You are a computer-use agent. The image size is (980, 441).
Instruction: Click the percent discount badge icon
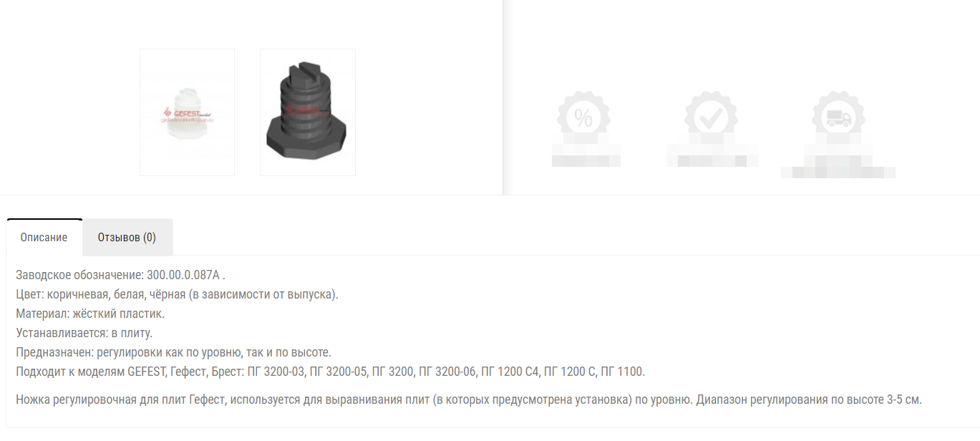click(583, 117)
